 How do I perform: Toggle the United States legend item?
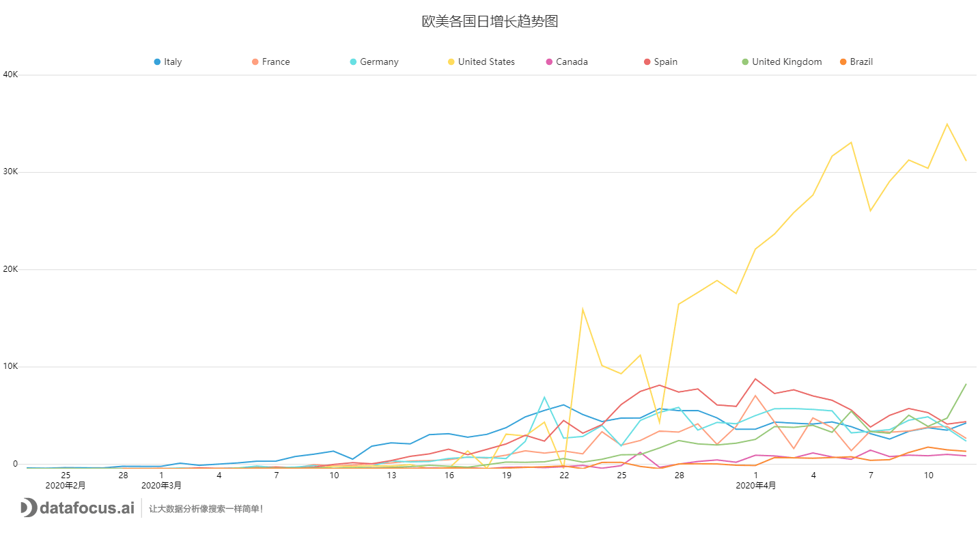coord(481,61)
